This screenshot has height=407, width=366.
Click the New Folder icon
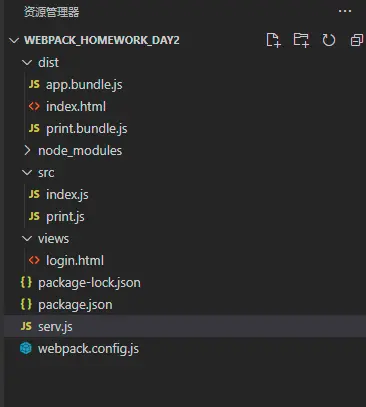301,40
